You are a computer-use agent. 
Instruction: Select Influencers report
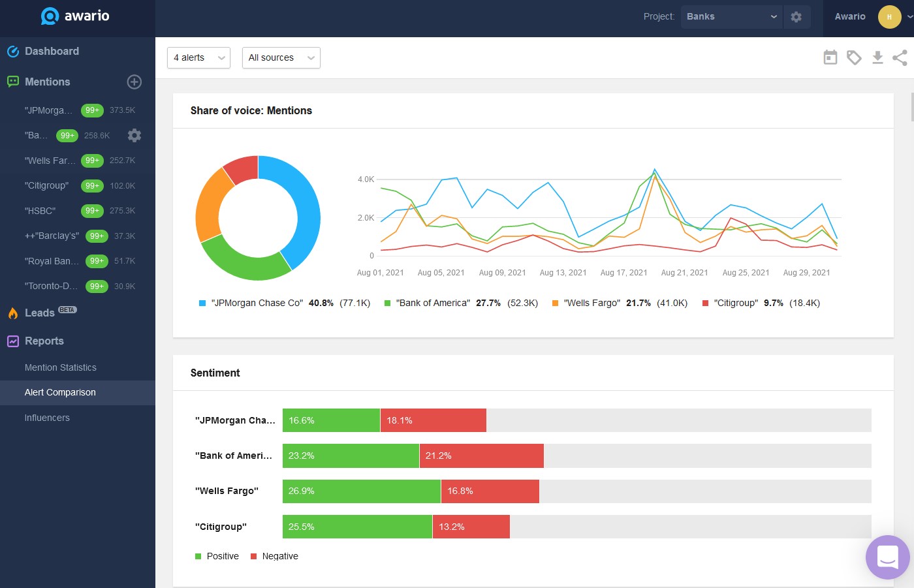point(47,418)
